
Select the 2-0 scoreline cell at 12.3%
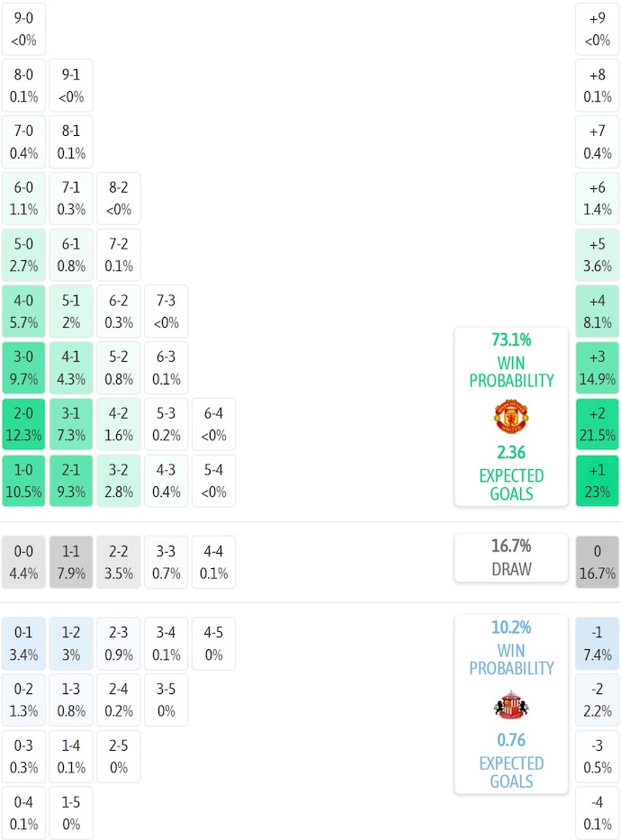click(x=24, y=424)
